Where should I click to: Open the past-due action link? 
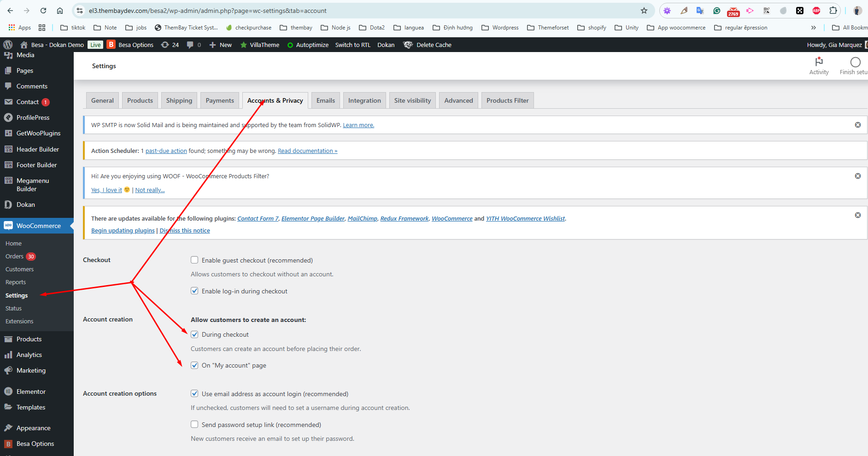tap(166, 151)
